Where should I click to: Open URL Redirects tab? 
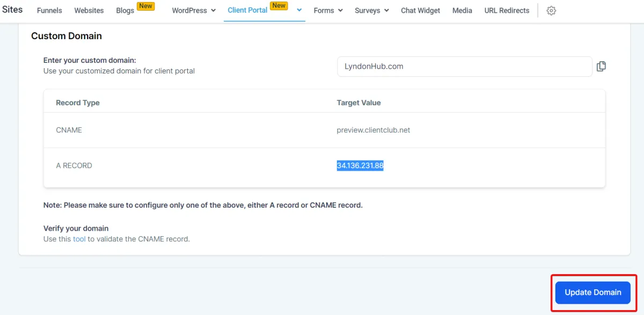(x=507, y=11)
